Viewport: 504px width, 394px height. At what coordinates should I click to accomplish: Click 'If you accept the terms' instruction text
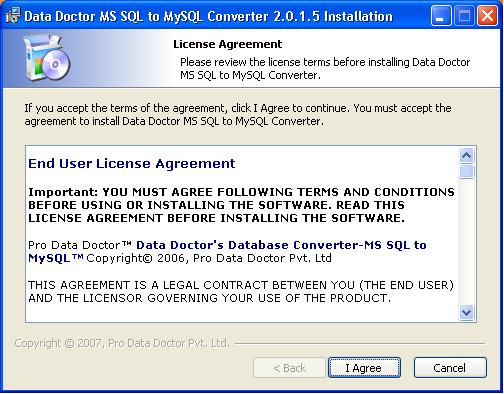(238, 114)
